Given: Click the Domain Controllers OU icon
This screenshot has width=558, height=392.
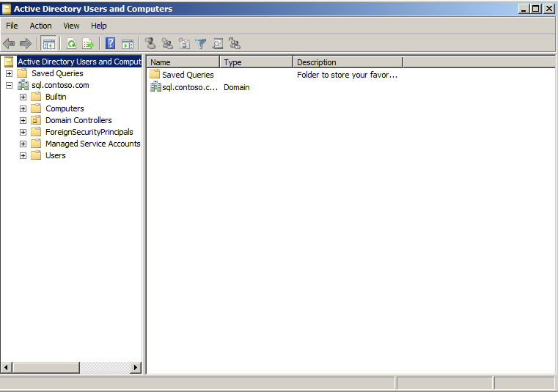Looking at the screenshot, I should (36, 120).
